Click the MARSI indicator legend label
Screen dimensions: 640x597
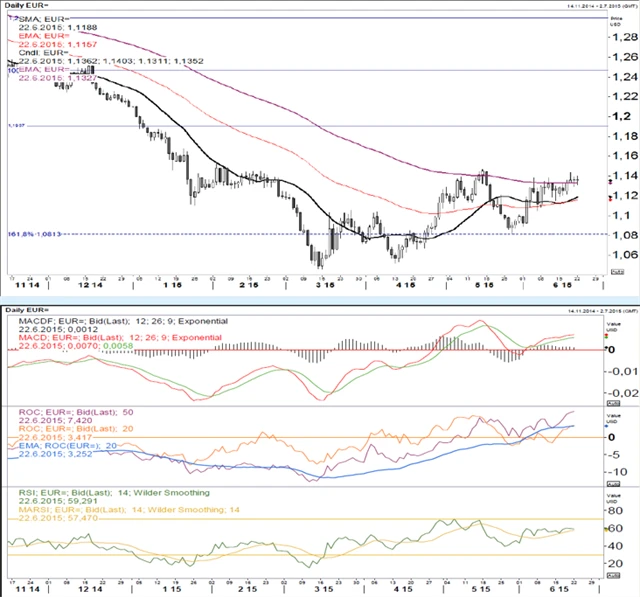click(x=112, y=510)
